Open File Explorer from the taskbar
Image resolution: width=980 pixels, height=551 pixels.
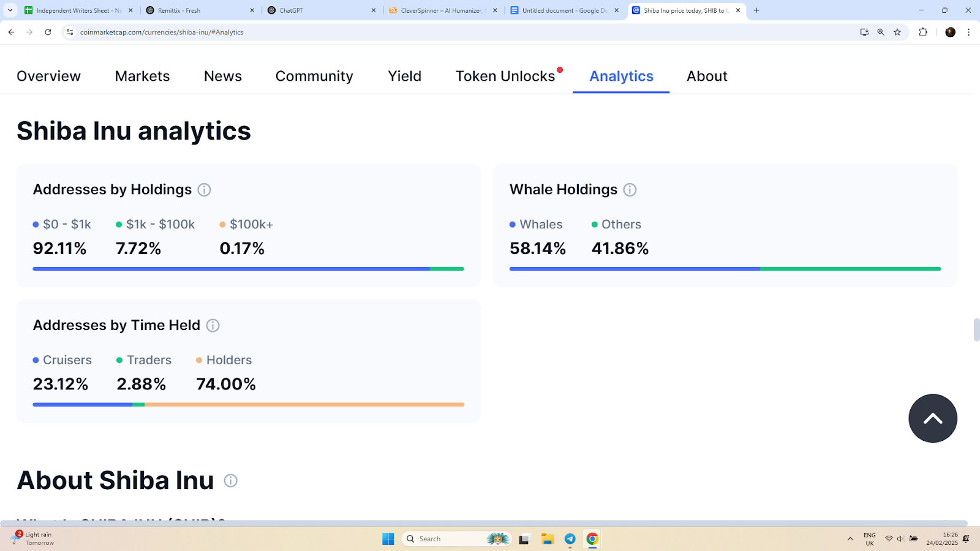tap(547, 539)
